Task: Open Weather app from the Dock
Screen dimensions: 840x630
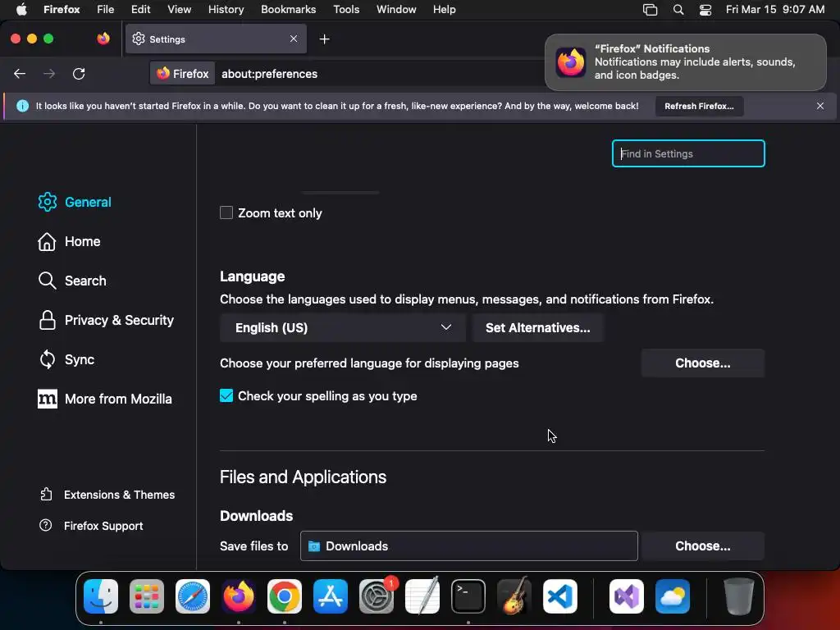Action: click(673, 596)
